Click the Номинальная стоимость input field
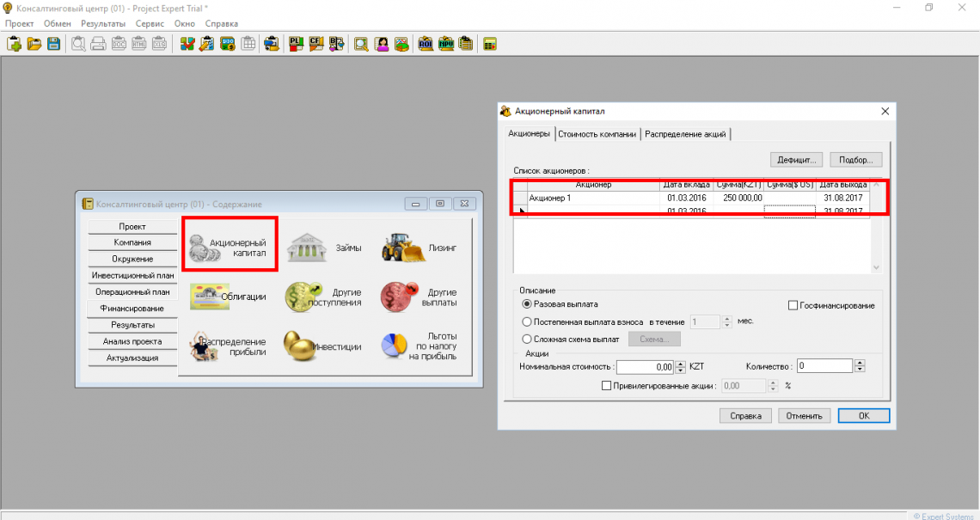Screen dimensions: 980x520 (x=646, y=366)
